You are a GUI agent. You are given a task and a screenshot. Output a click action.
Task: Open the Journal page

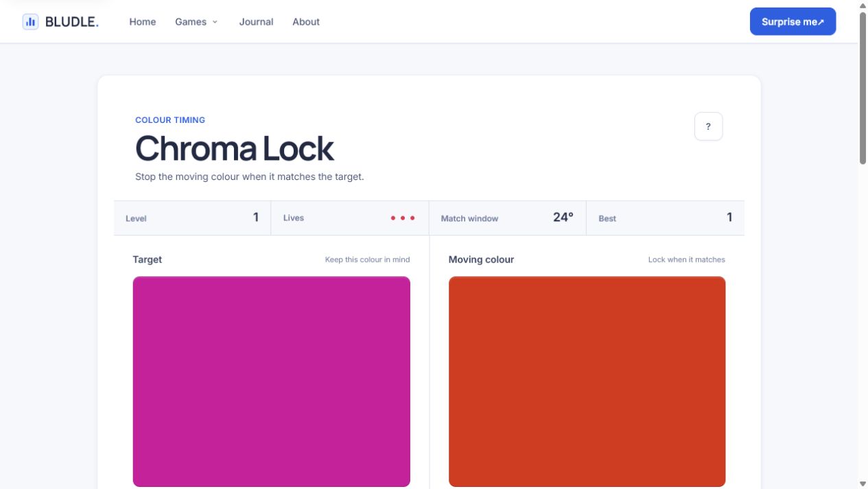tap(256, 22)
